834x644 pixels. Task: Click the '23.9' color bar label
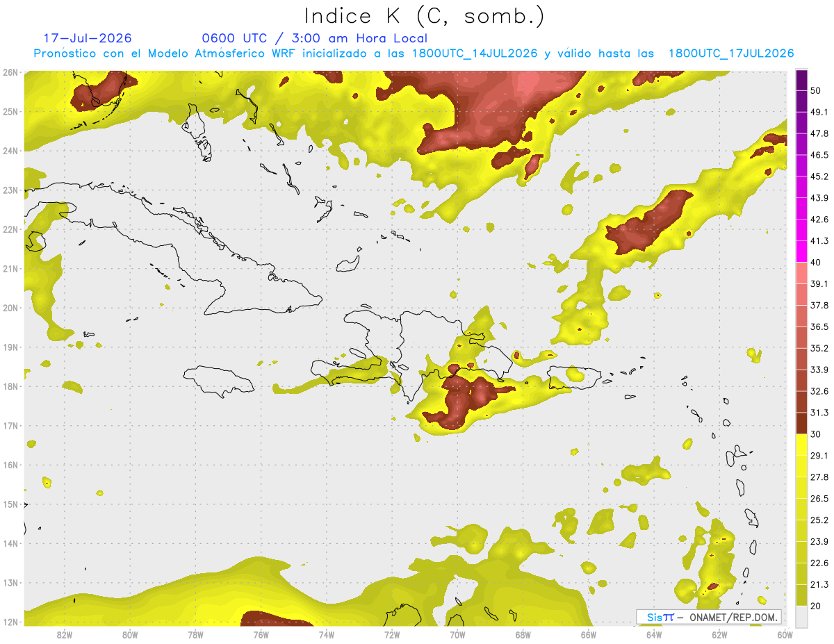click(819, 541)
